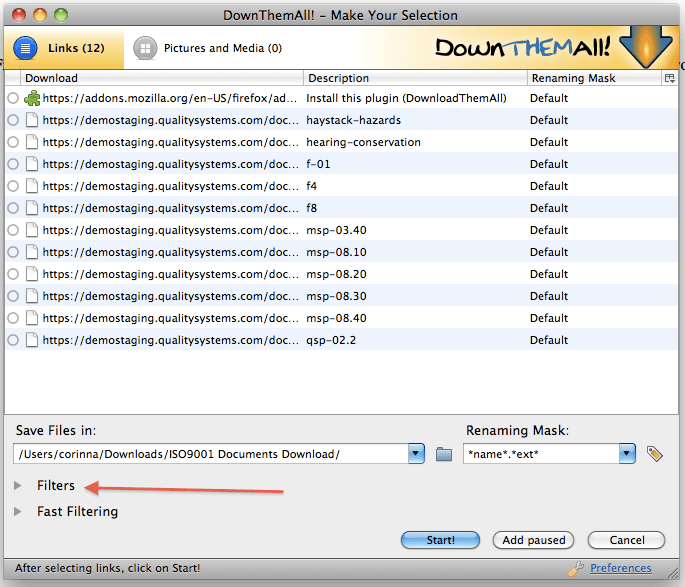This screenshot has height=587, width=685.
Task: Select the msp-08.30 description text
Action: pyautogui.click(x=336, y=296)
